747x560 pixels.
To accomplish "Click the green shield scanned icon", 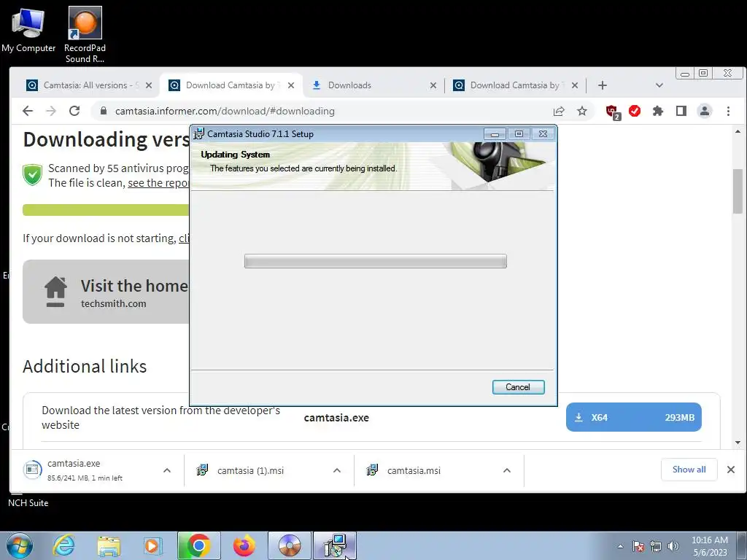I will point(32,174).
